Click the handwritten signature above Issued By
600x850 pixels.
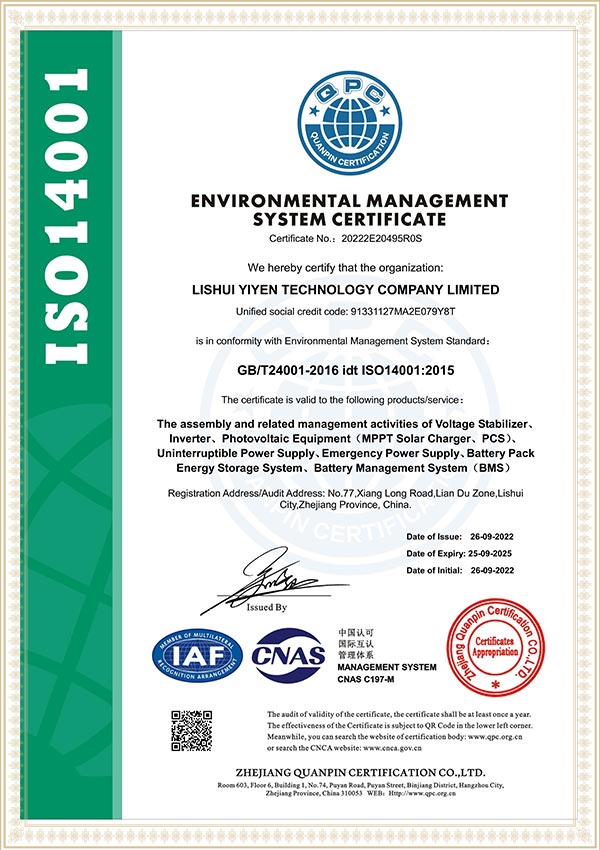tap(274, 581)
